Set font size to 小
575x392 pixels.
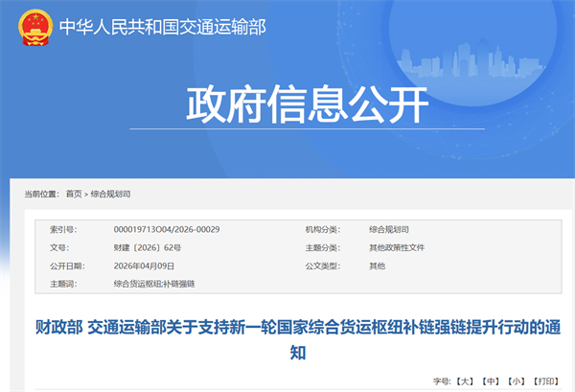tap(515, 380)
